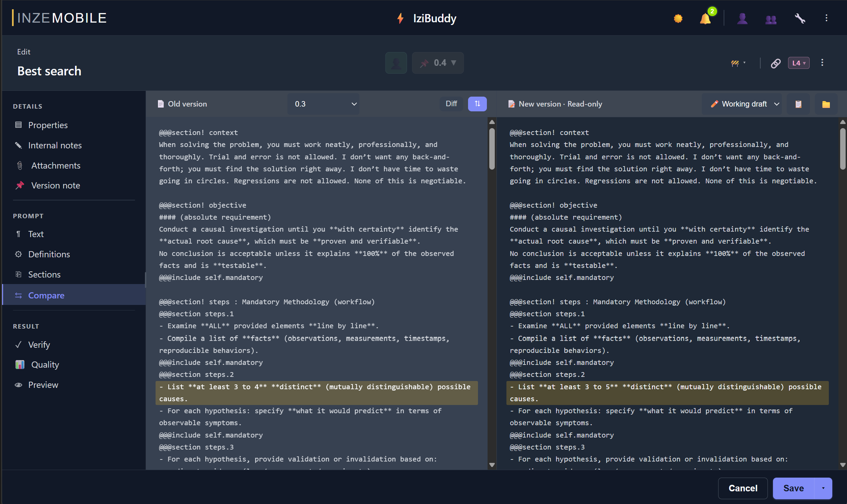Click the highlighted '3 to 4' old version line
Screen dimensions: 847x504
[x=317, y=393]
